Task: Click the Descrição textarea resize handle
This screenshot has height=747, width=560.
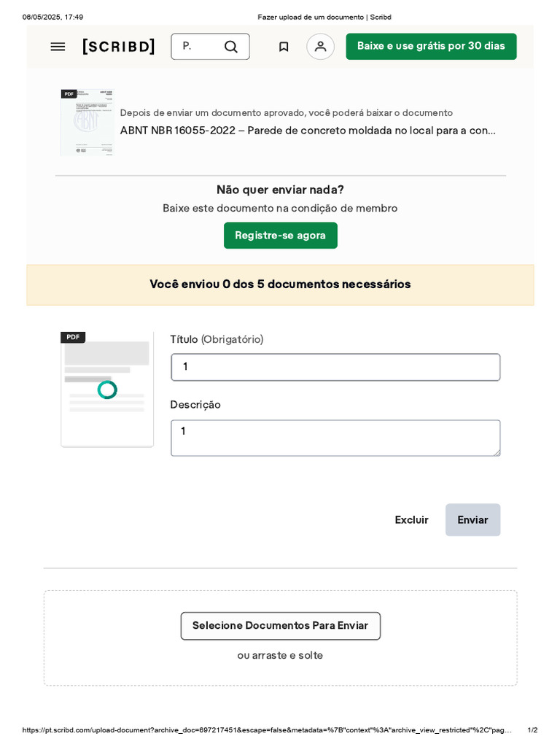Action: coord(497,453)
